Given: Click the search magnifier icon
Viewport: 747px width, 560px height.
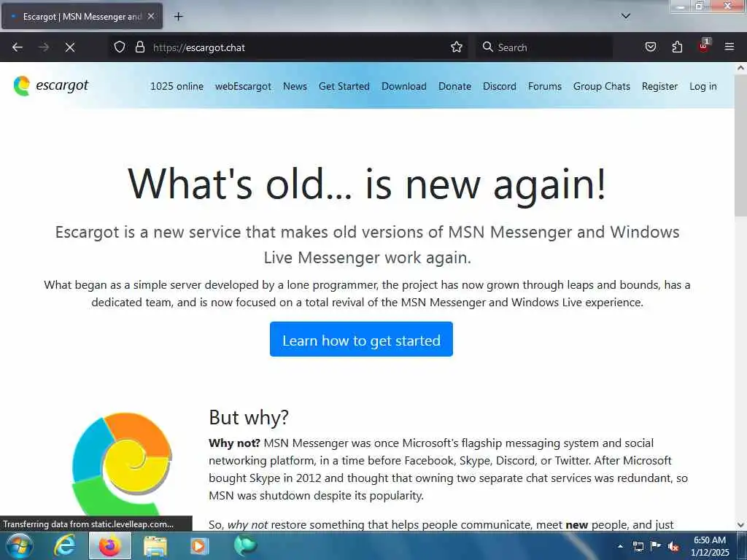Looking at the screenshot, I should tap(487, 47).
